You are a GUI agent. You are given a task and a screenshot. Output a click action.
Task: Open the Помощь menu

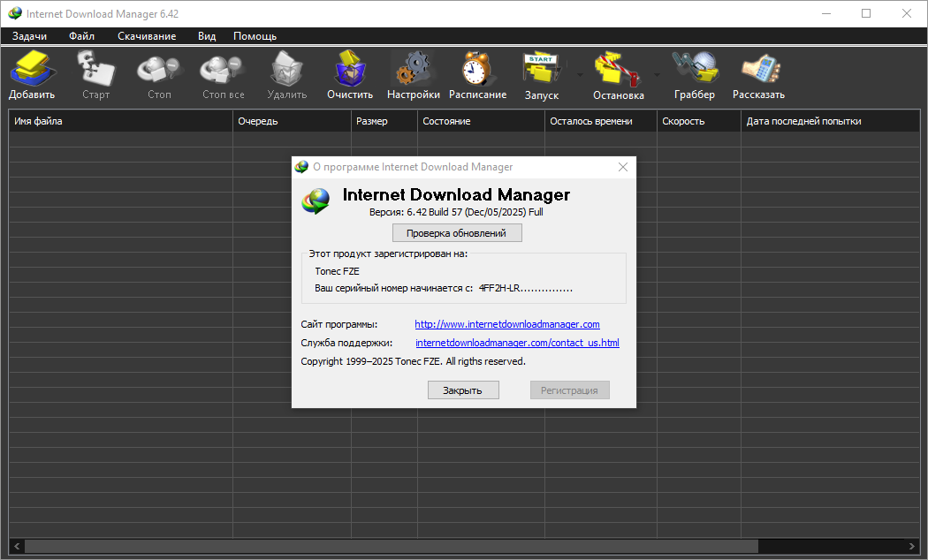pos(255,36)
